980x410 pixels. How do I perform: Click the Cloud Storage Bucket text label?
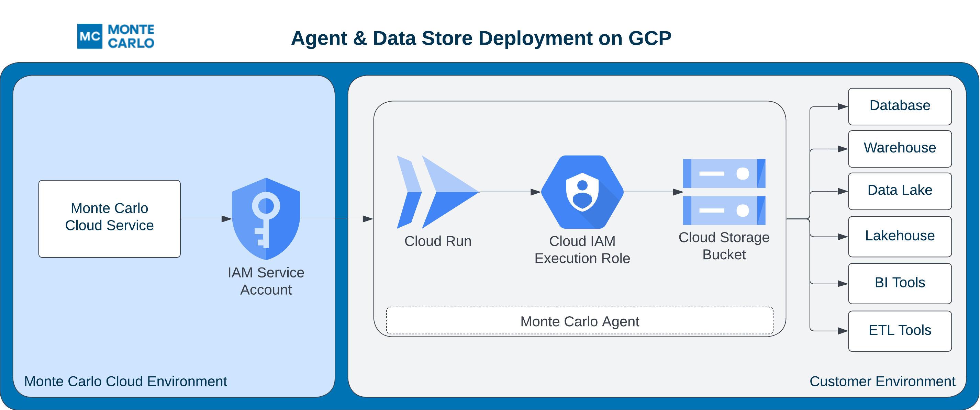724,246
